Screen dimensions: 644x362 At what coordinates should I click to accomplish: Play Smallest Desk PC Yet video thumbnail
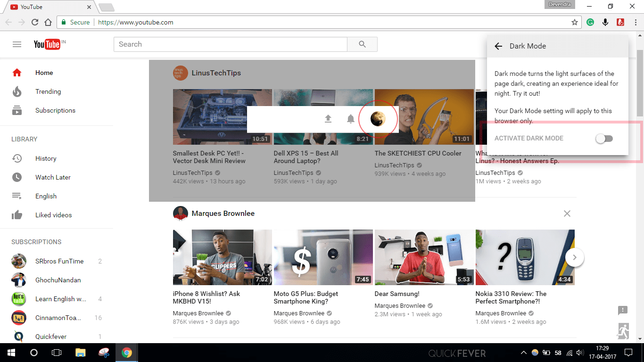[223, 117]
